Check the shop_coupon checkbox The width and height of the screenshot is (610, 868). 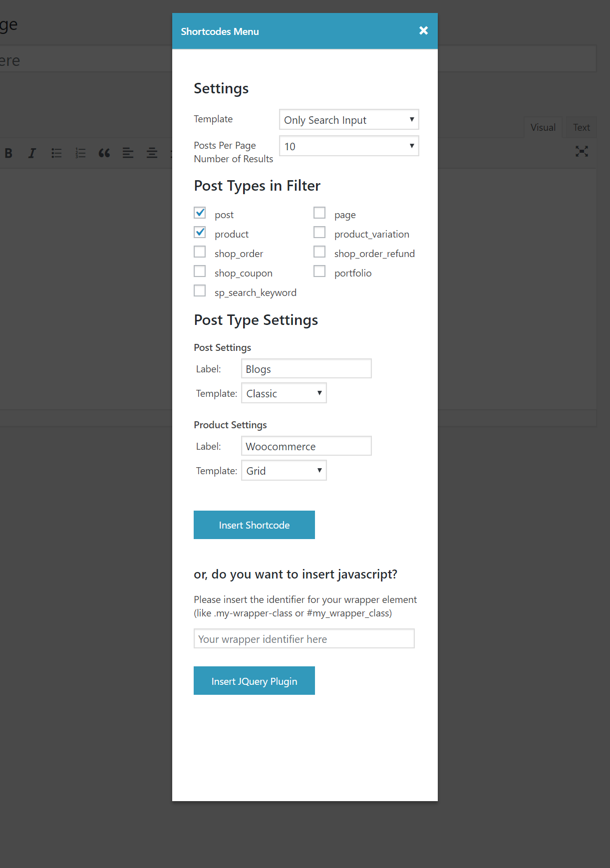tap(200, 272)
